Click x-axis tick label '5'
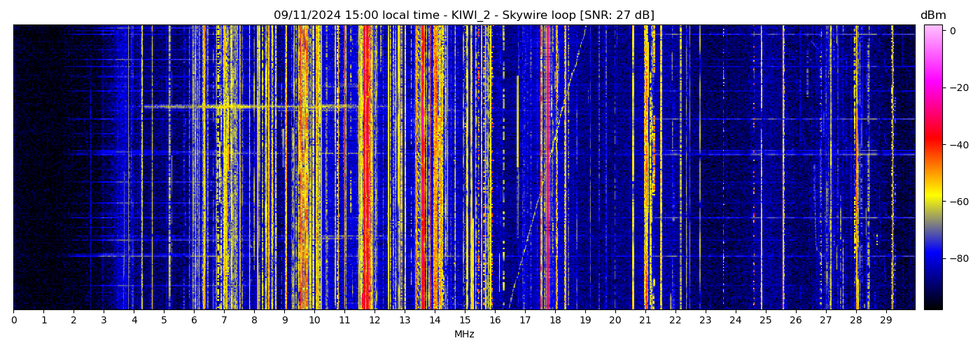 click(x=164, y=321)
